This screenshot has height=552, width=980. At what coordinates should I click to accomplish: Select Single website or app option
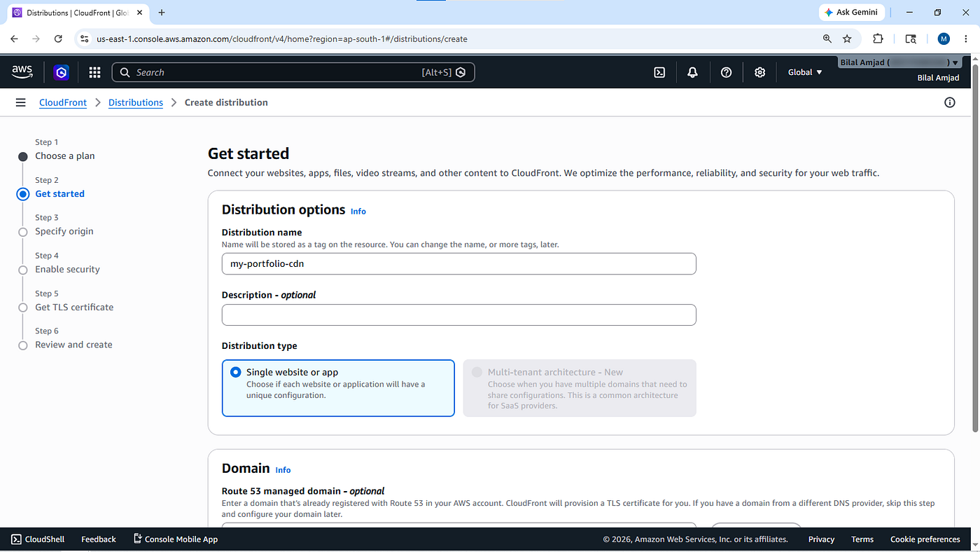coord(338,388)
